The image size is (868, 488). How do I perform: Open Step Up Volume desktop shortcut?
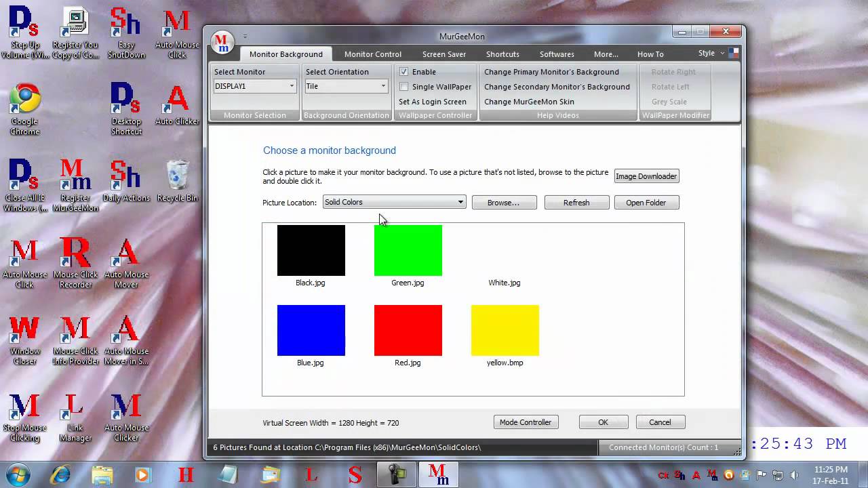pyautogui.click(x=24, y=33)
